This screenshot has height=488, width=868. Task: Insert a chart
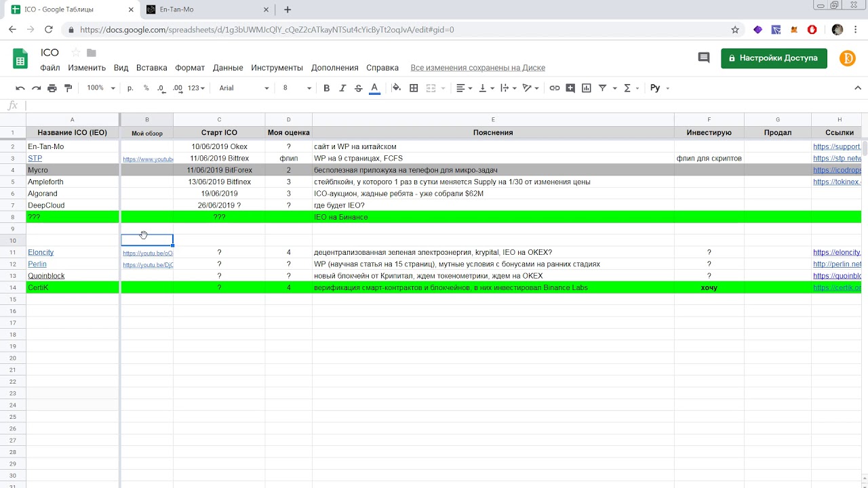[x=587, y=88]
